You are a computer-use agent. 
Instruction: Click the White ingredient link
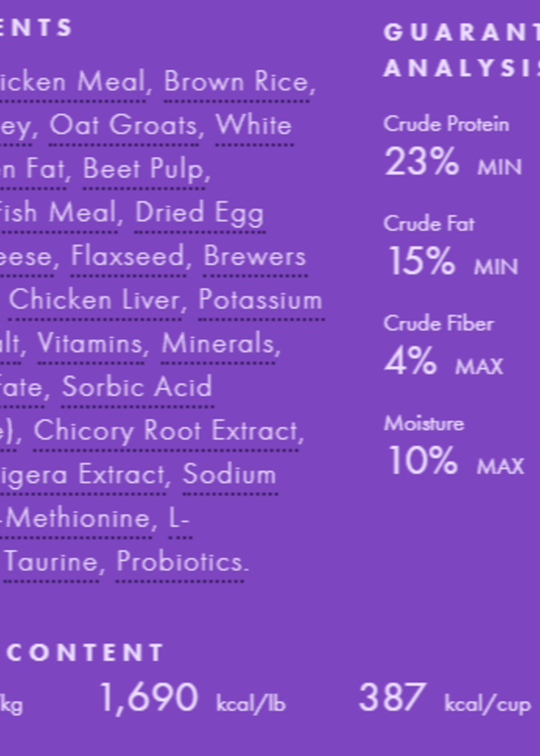tap(254, 126)
